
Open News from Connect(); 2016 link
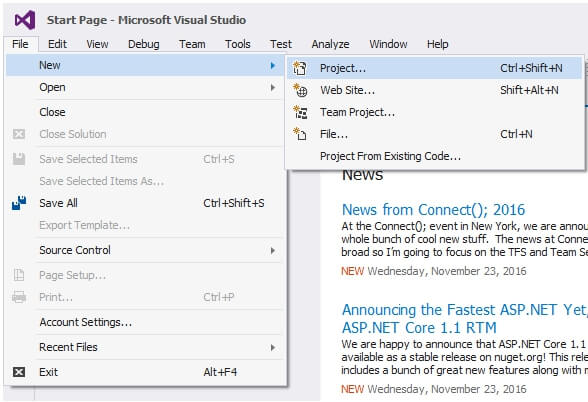click(434, 210)
